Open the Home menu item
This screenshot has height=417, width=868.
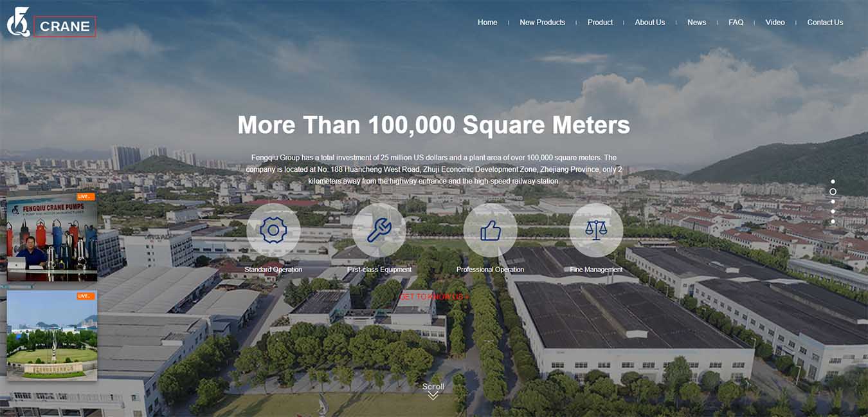[487, 23]
